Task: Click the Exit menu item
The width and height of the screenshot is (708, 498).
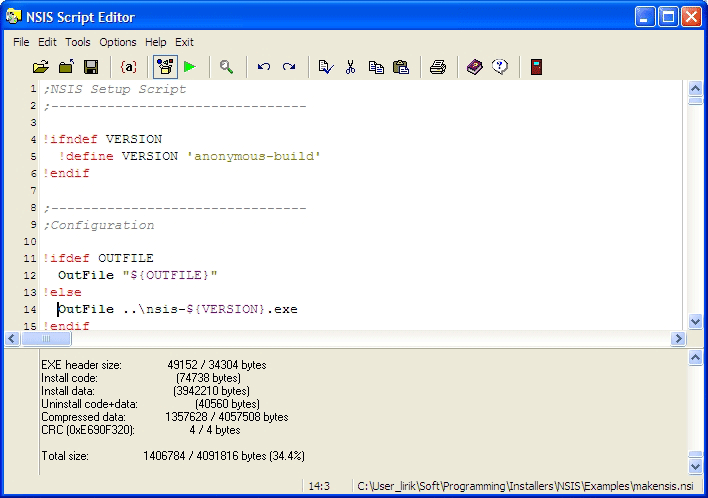Action: coord(184,42)
